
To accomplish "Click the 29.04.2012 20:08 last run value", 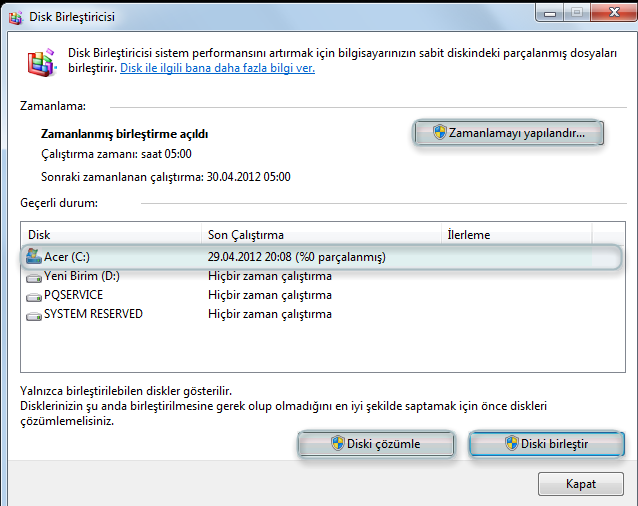I will click(x=296, y=257).
